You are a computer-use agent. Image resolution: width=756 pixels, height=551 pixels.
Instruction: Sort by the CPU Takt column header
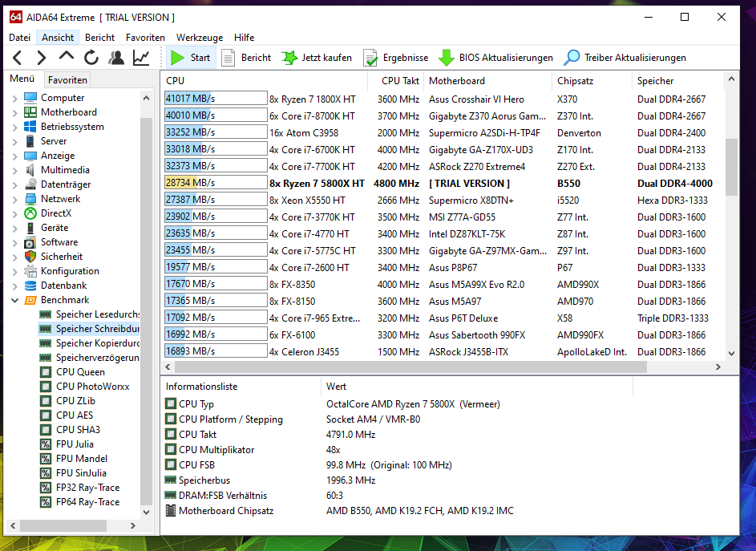click(395, 81)
